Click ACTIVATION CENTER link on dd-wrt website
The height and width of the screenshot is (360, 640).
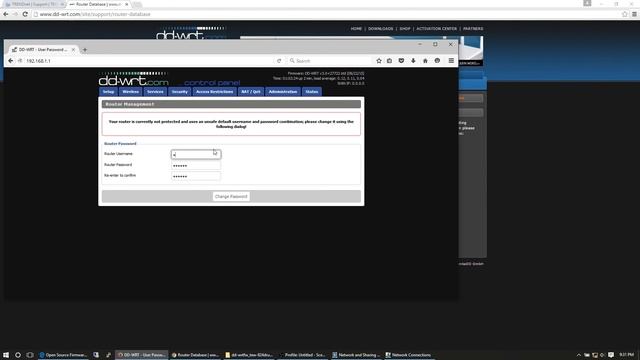[437, 29]
